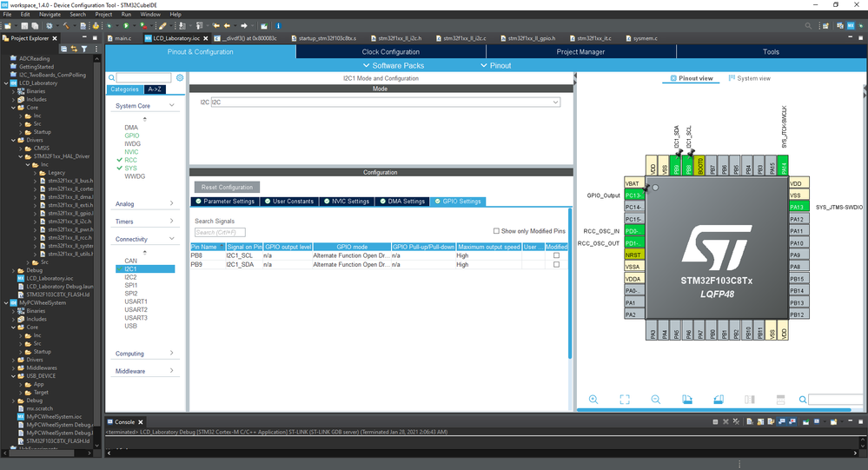Click the configuration panel vertical scrollbar
The height and width of the screenshot is (470, 868).
[570, 283]
